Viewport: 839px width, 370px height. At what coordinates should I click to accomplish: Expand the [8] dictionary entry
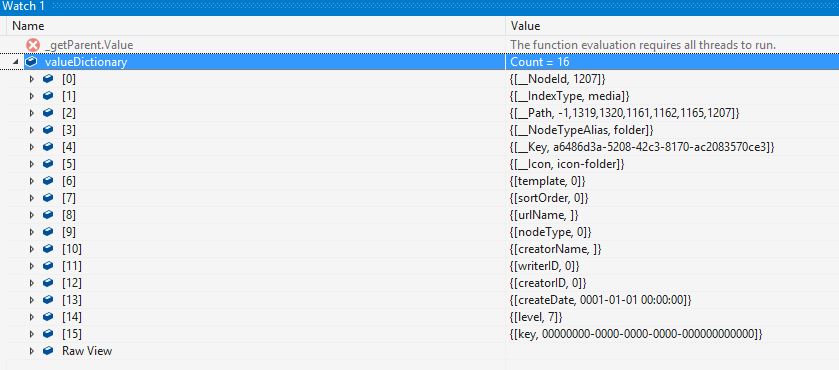(x=32, y=215)
